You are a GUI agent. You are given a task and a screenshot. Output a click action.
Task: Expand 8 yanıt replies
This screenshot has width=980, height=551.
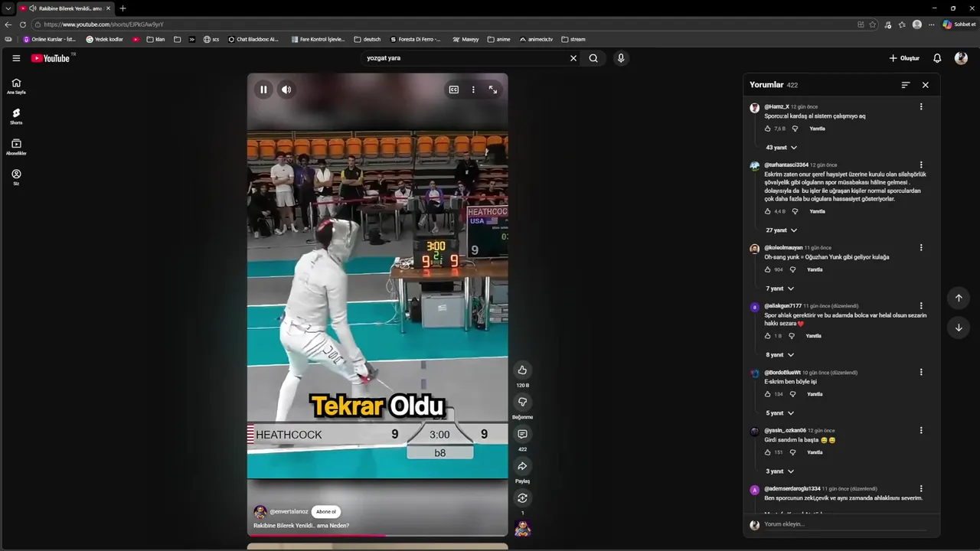[780, 355]
